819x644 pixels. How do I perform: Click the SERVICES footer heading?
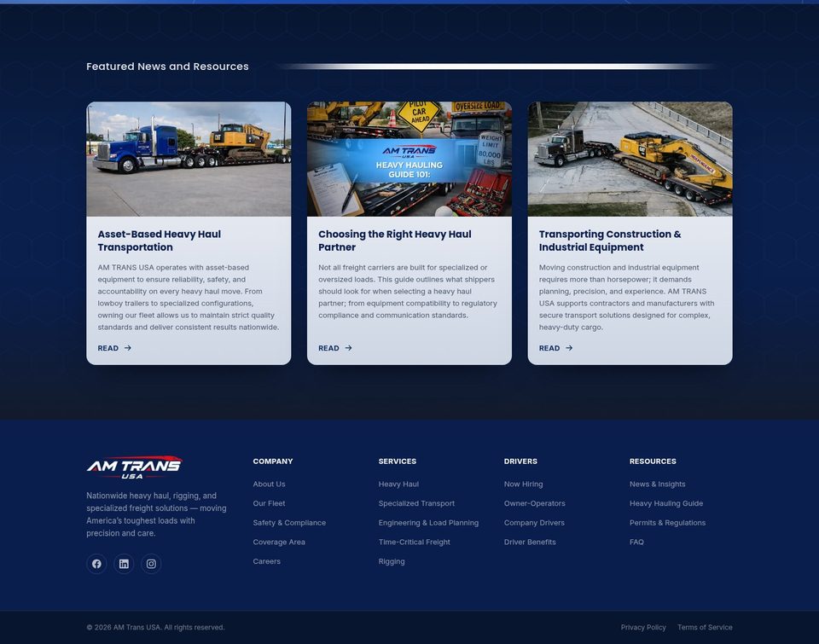point(398,461)
